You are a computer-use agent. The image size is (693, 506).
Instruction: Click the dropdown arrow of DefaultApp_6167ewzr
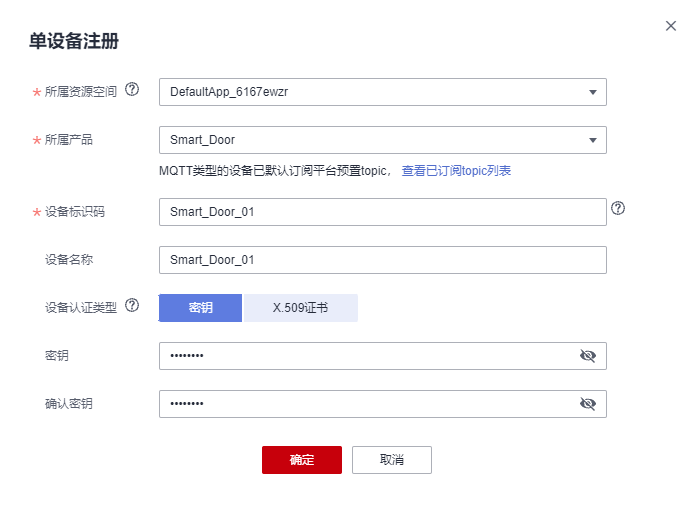pyautogui.click(x=592, y=92)
